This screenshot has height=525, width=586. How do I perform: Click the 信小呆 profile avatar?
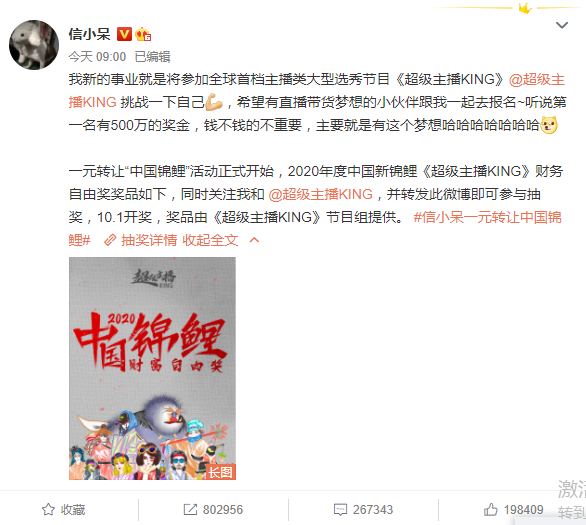[x=34, y=45]
